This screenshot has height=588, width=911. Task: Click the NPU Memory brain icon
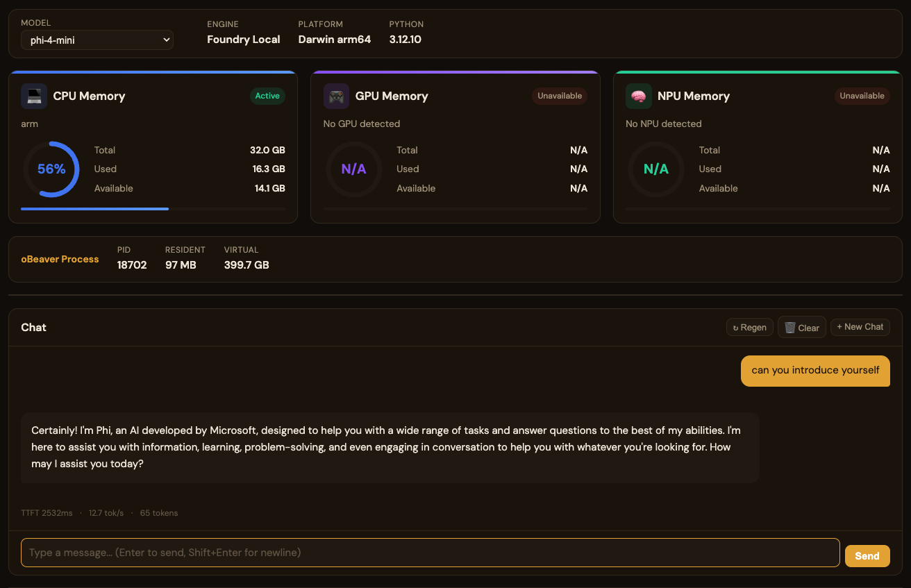[x=638, y=96]
